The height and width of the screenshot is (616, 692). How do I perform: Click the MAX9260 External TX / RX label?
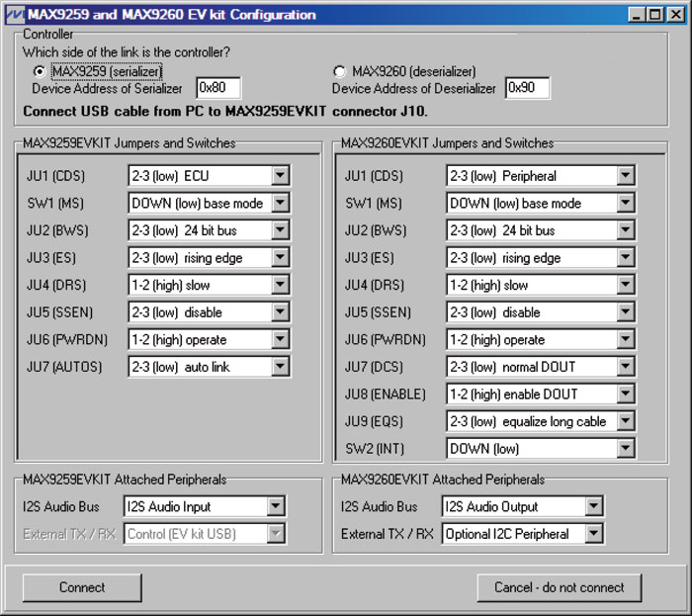click(388, 534)
